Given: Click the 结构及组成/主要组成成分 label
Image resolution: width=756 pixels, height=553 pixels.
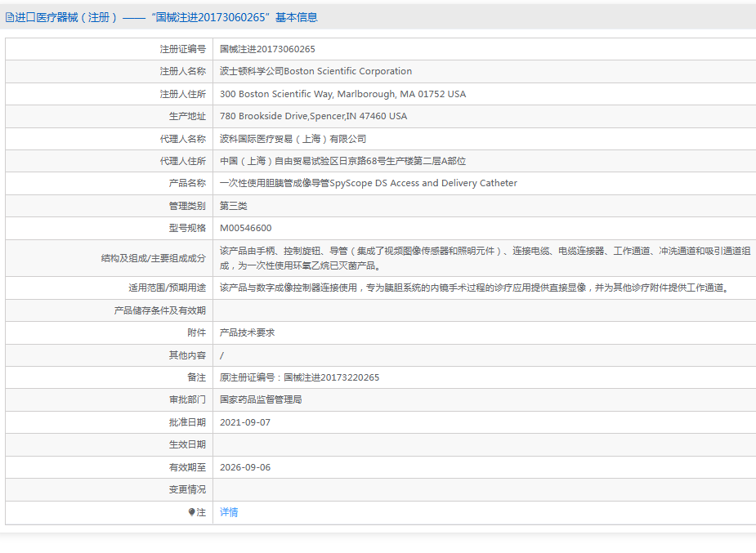Looking at the screenshot, I should pos(154,258).
